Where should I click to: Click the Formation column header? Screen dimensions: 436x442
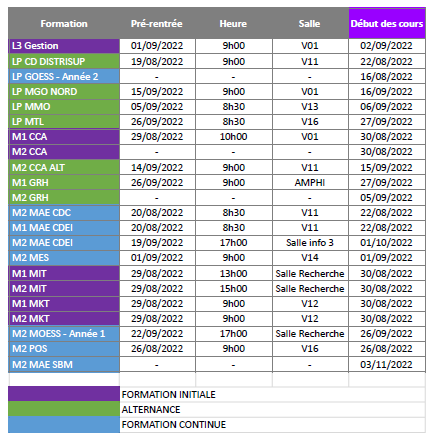[x=64, y=23]
